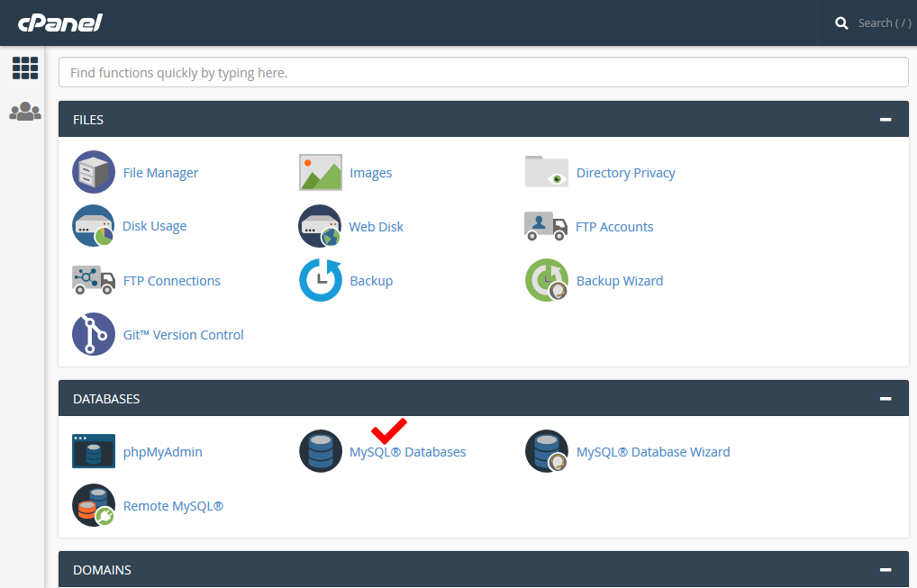Open the Directory Privacy folder icon

click(x=547, y=171)
